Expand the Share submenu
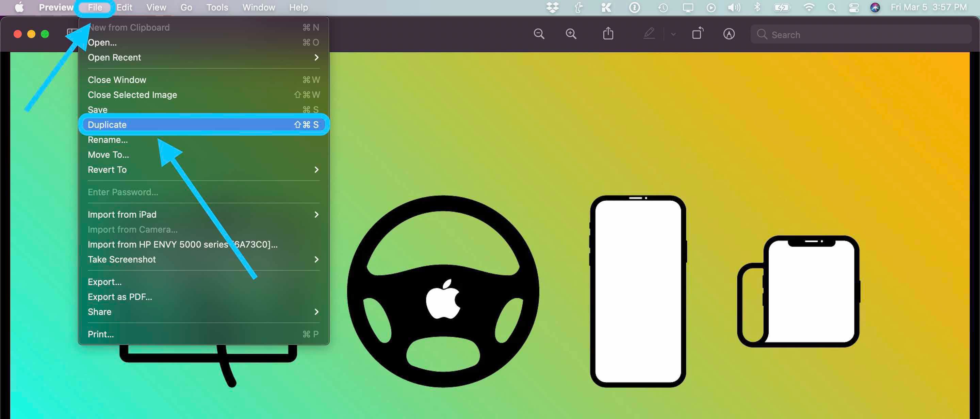The image size is (980, 419). coord(203,312)
